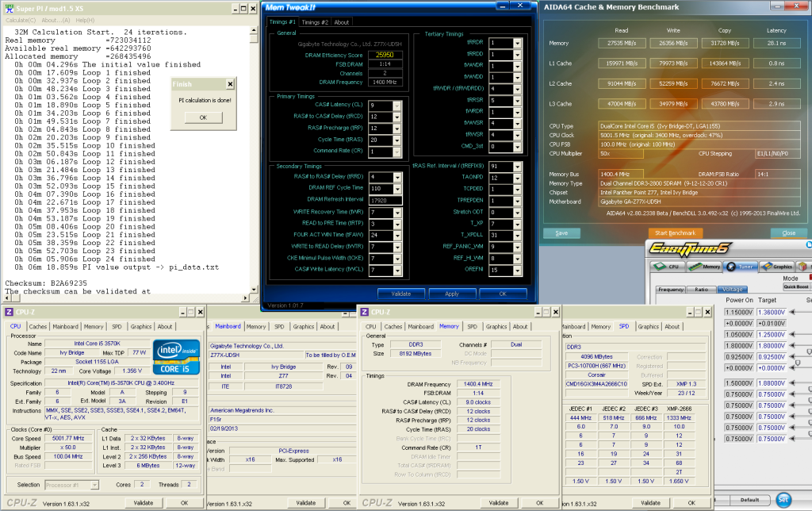Open the RAS# Precharge (tRP) dropdown in MemTweakIt

pyautogui.click(x=396, y=129)
